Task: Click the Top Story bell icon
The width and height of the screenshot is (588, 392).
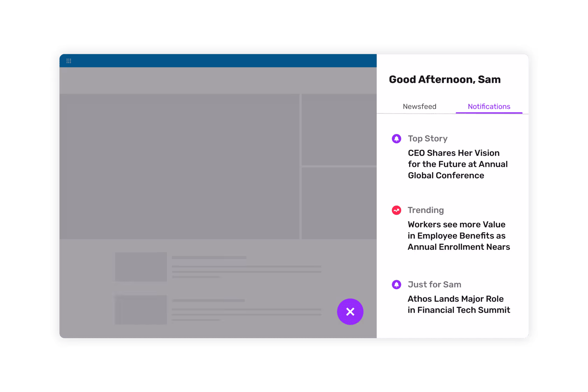Action: pos(396,138)
